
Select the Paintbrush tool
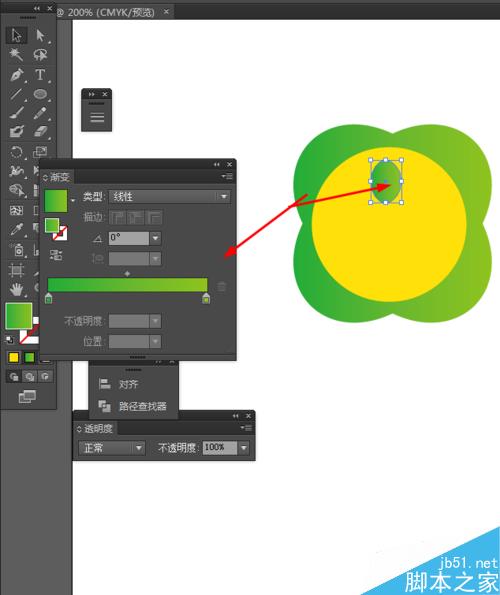click(x=16, y=113)
